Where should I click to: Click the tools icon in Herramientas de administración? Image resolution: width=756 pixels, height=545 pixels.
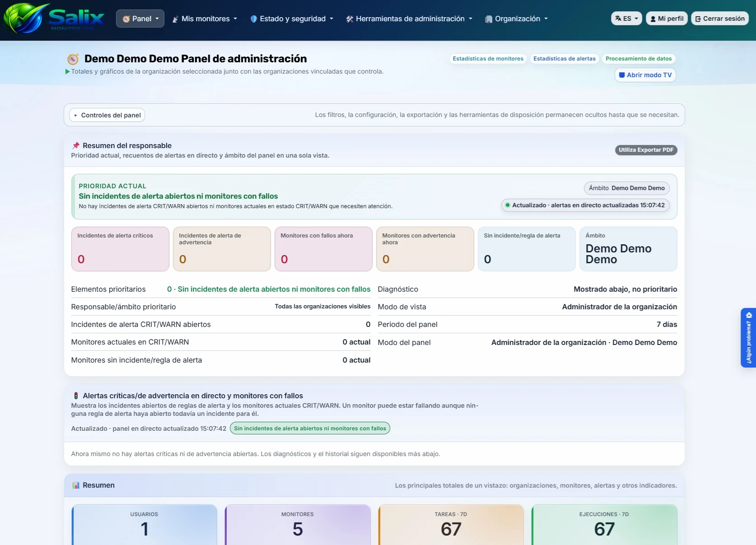click(350, 19)
